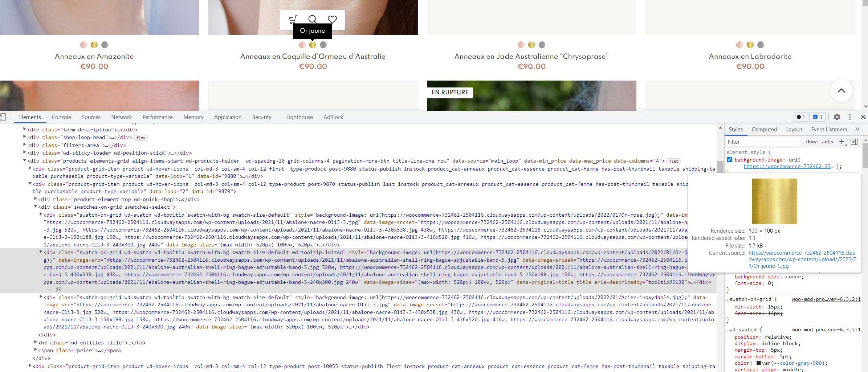Select rose gold swatch for Anneaux en Amazonite
This screenshot has height=372, width=868.
click(x=83, y=45)
